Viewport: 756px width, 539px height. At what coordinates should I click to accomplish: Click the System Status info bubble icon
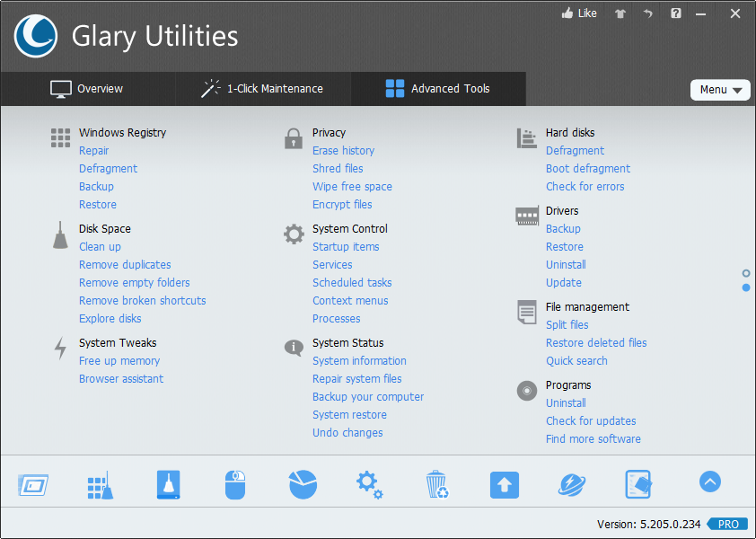(294, 347)
